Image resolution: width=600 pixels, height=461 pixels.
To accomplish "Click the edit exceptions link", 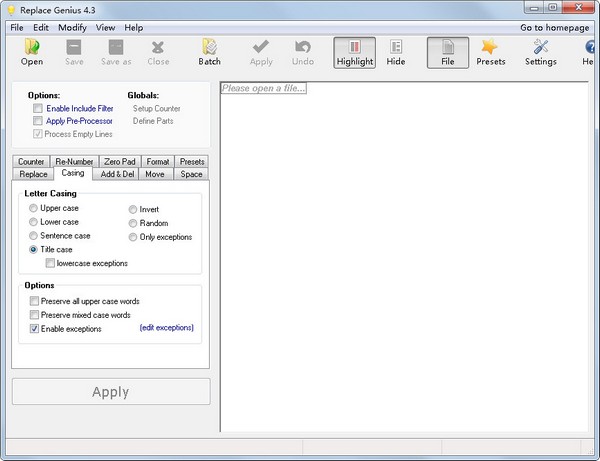I will pos(166,327).
